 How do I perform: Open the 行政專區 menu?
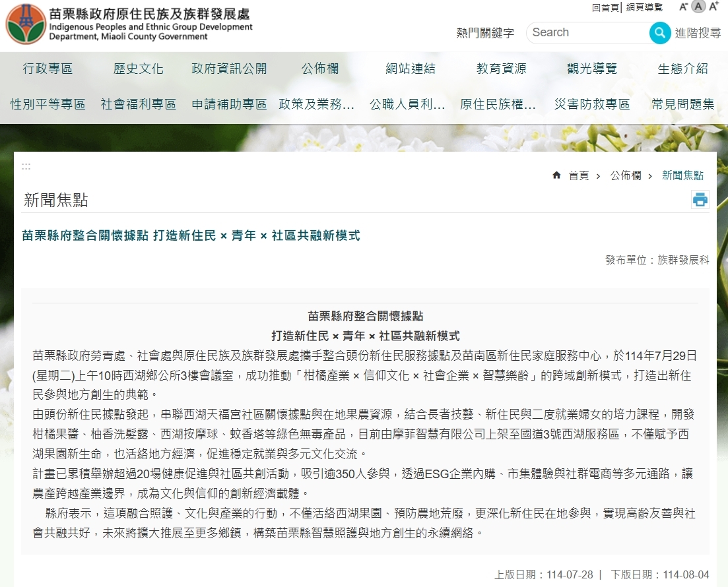[x=48, y=69]
